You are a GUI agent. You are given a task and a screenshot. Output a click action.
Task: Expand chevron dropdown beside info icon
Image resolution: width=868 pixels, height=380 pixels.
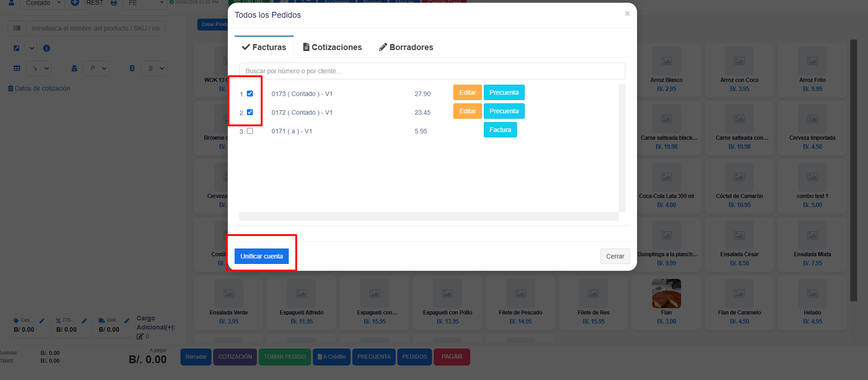31,48
